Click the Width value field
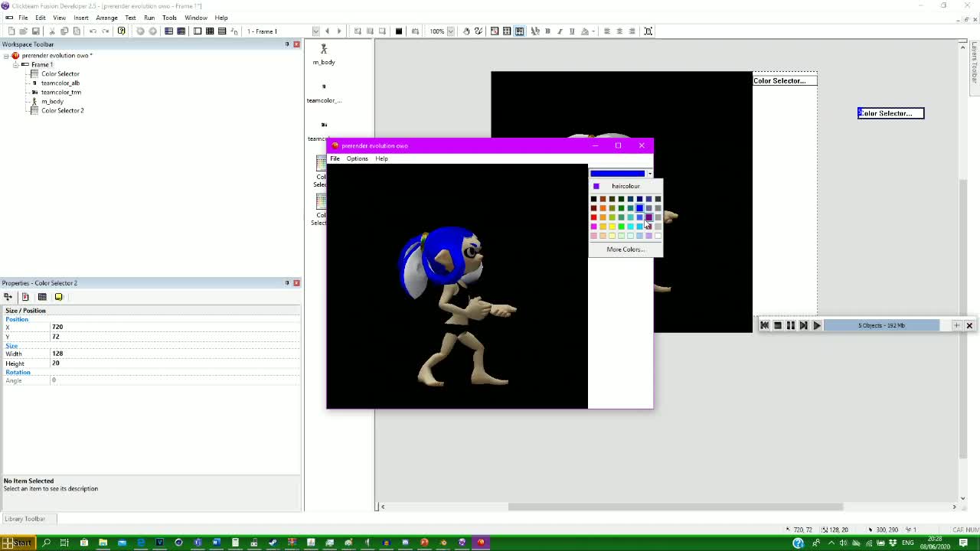This screenshot has width=980, height=551. click(175, 354)
